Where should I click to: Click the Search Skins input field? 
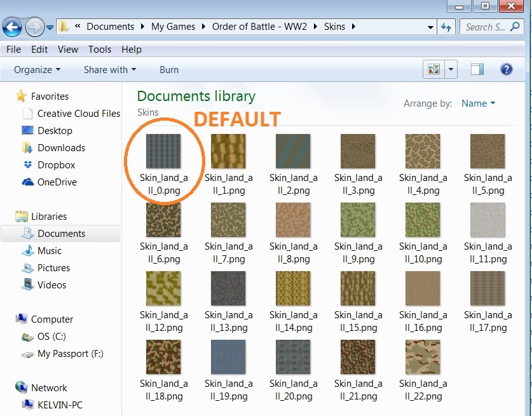(x=484, y=27)
